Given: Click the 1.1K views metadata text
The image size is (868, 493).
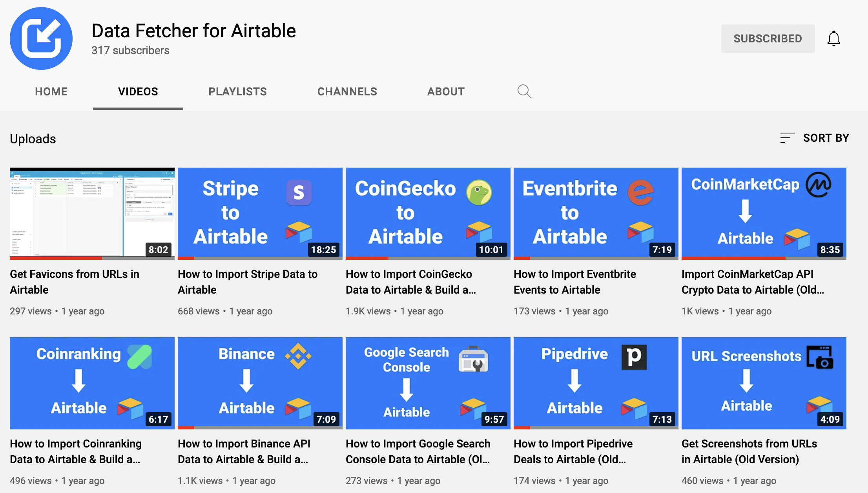Looking at the screenshot, I should click(200, 480).
